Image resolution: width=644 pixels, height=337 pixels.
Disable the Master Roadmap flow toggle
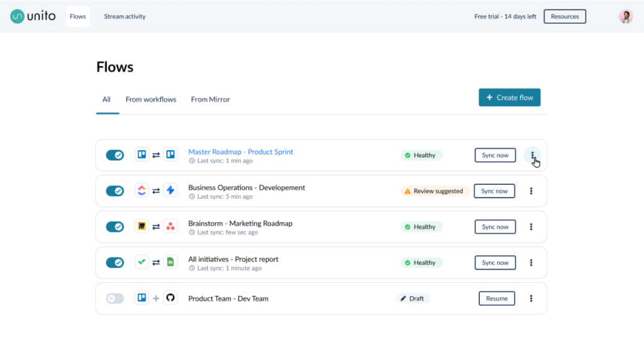tap(114, 155)
